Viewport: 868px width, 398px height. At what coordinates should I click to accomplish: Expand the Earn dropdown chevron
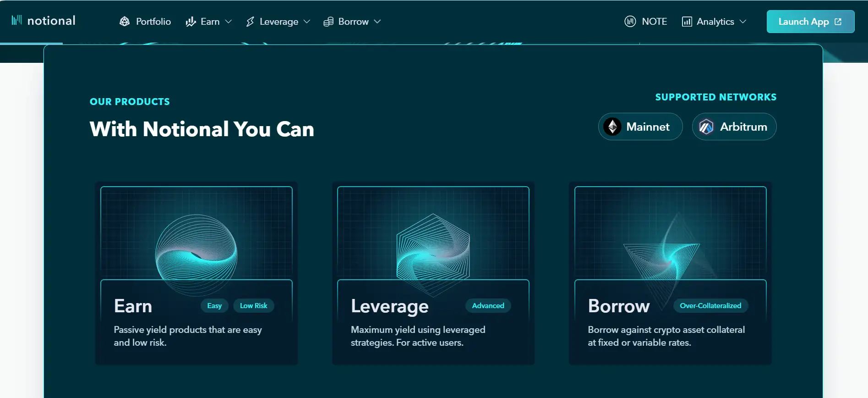pos(229,22)
